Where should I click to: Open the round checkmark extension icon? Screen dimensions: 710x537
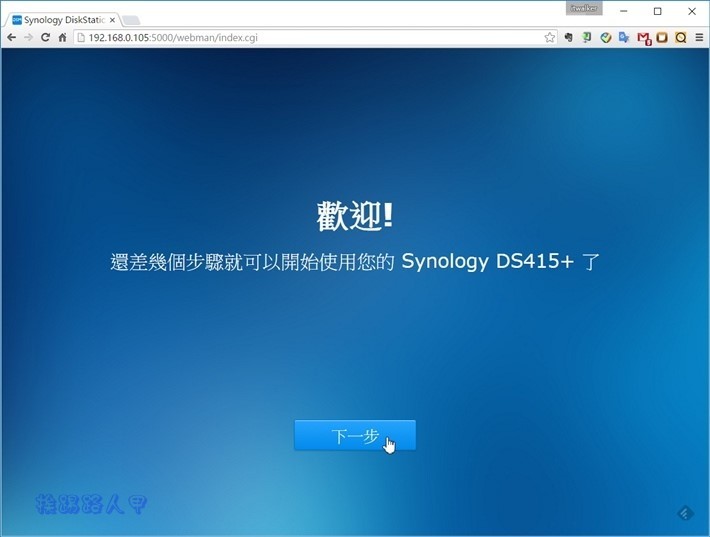(606, 38)
